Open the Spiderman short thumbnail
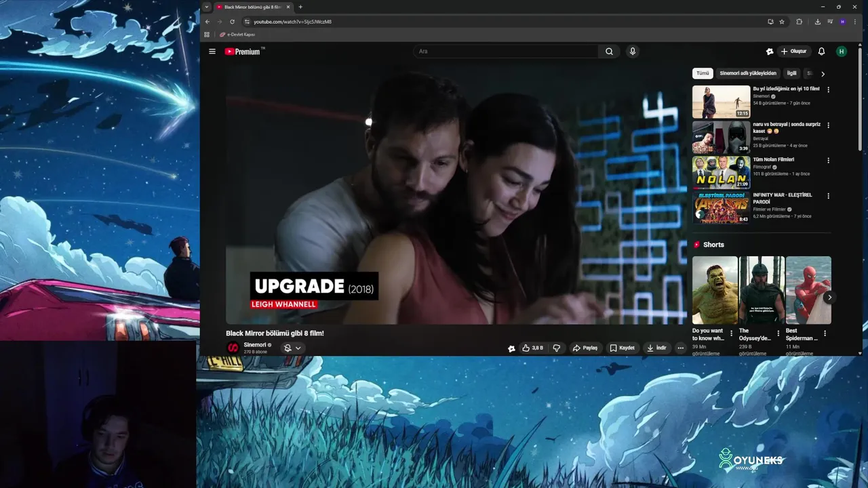Viewport: 868px width, 488px height. [808, 290]
